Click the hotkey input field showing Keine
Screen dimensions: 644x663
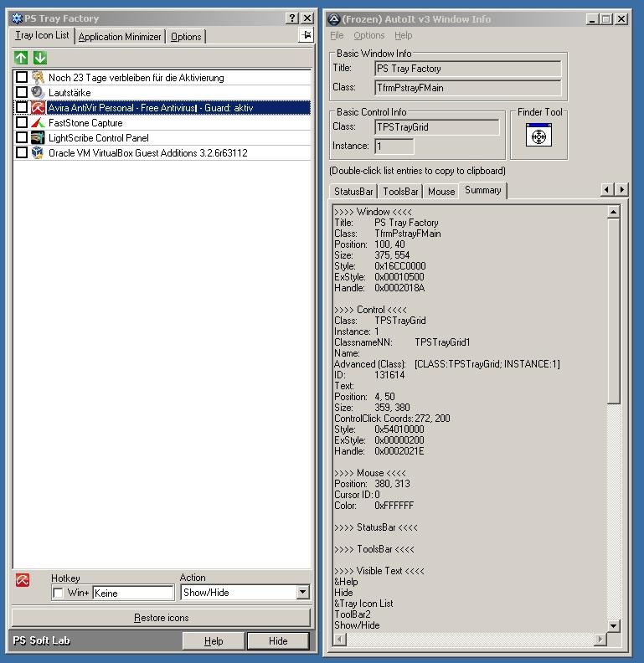[132, 594]
